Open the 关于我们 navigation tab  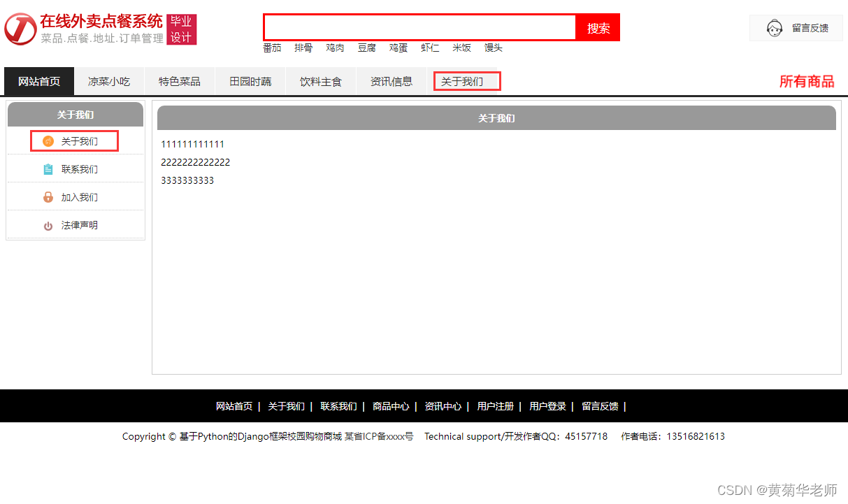(x=462, y=82)
